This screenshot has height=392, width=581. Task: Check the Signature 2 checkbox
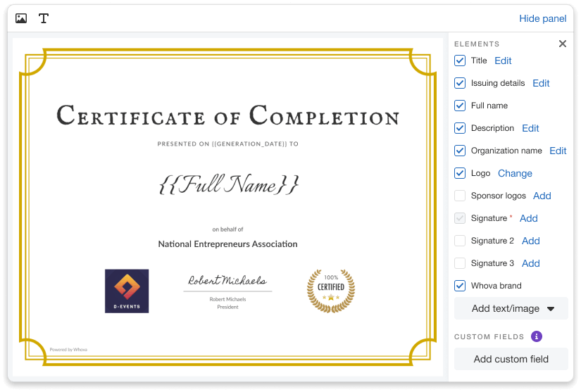[460, 241]
